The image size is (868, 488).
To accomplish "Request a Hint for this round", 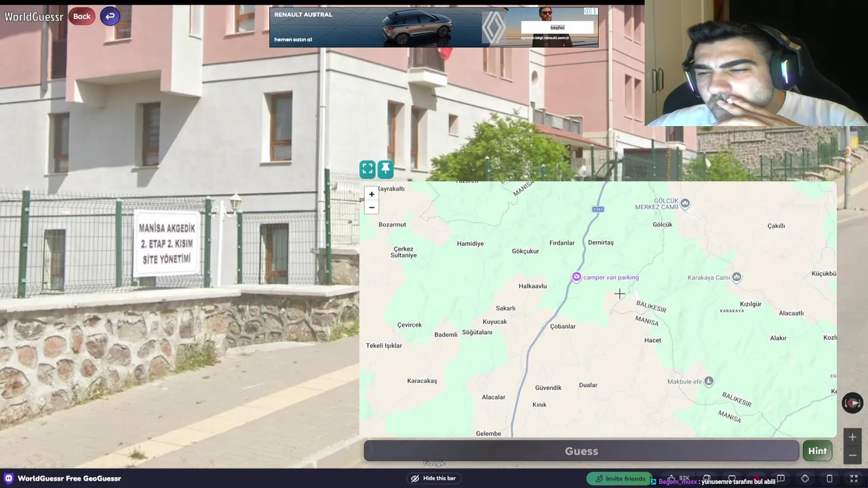I will [x=817, y=451].
